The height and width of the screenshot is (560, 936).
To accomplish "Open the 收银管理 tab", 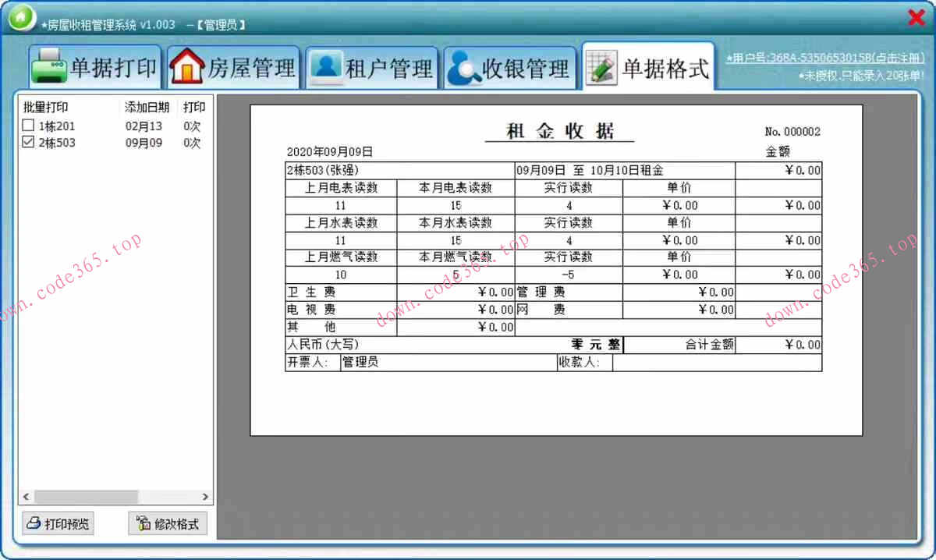I will pyautogui.click(x=511, y=67).
